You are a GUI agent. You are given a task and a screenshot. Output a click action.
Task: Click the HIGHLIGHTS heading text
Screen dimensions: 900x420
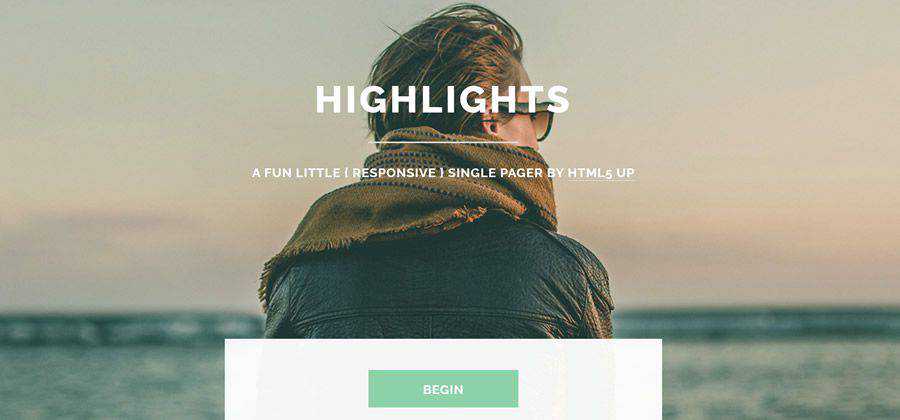442,99
